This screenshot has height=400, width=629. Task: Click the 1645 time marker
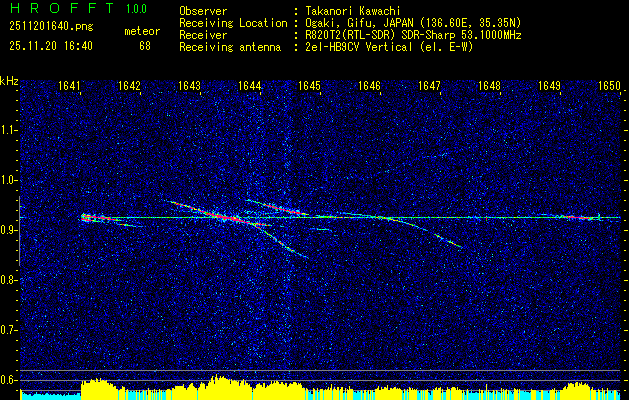pyautogui.click(x=310, y=85)
